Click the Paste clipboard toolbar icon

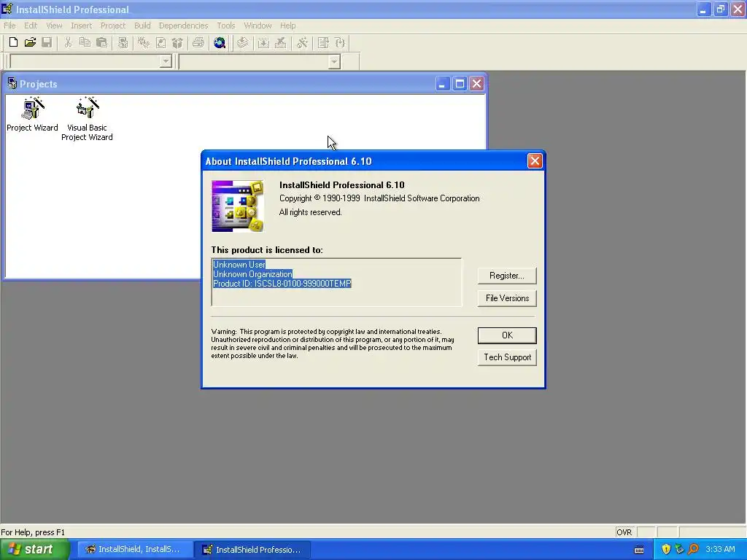pyautogui.click(x=101, y=42)
